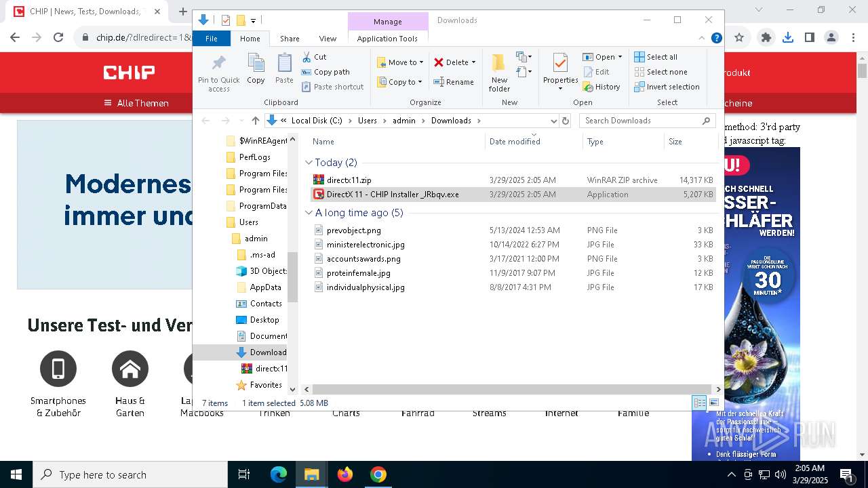This screenshot has height=488, width=868.
Task: Open Smartphones & Zubehör category on CHIP
Action: [x=58, y=383]
